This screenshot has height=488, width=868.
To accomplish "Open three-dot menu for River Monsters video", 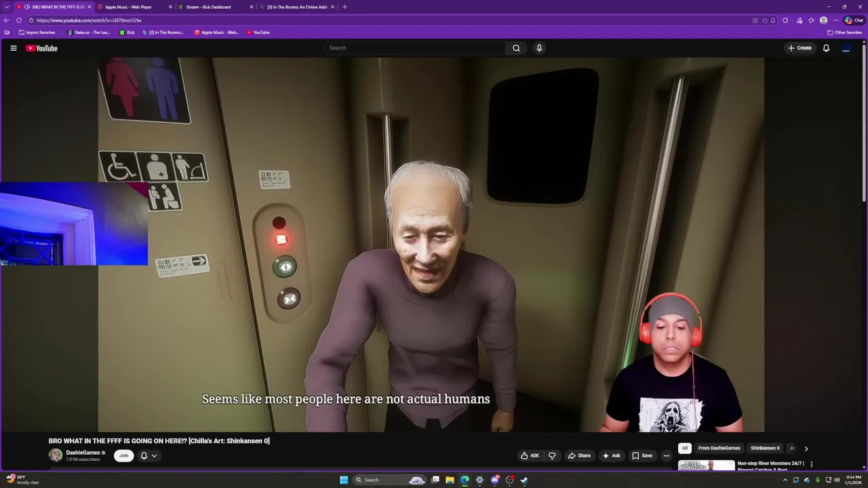I will tap(811, 464).
